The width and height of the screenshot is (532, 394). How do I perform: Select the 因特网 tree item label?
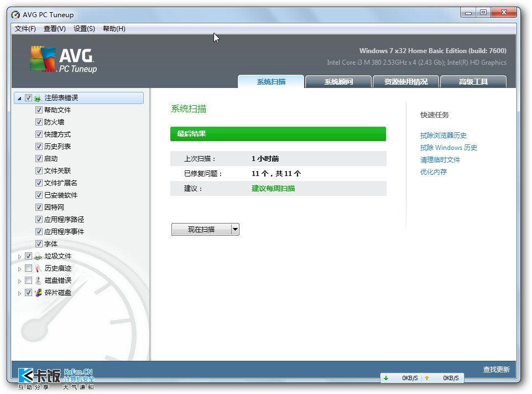coord(54,207)
